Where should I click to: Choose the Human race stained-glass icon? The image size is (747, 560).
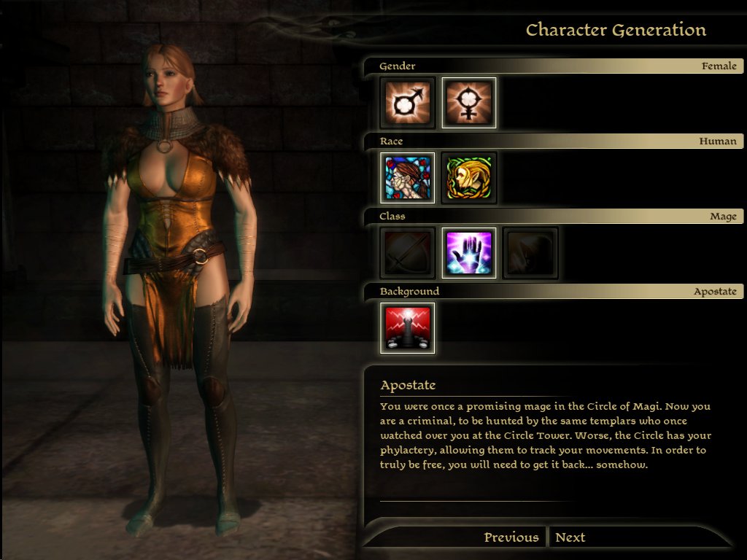pos(407,178)
